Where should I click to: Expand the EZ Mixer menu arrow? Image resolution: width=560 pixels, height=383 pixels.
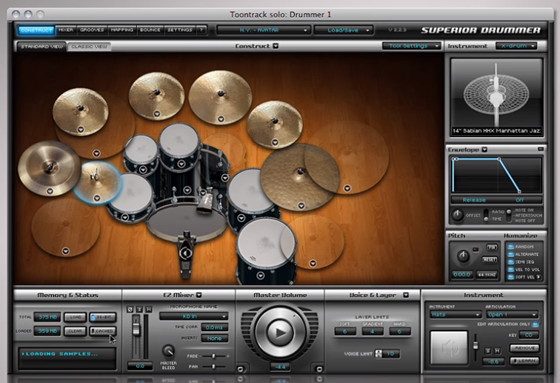click(199, 295)
